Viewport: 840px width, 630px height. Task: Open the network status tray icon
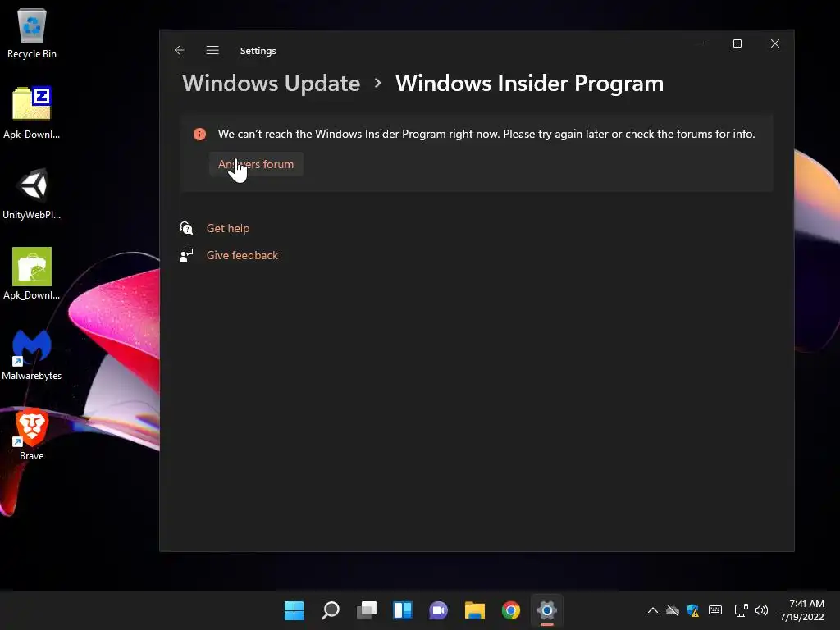point(741,610)
